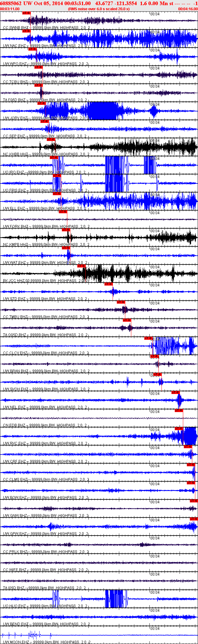Click the pick marker on UW.NEL trace
Viewport: 198px width, 644px height.
pos(176,392)
